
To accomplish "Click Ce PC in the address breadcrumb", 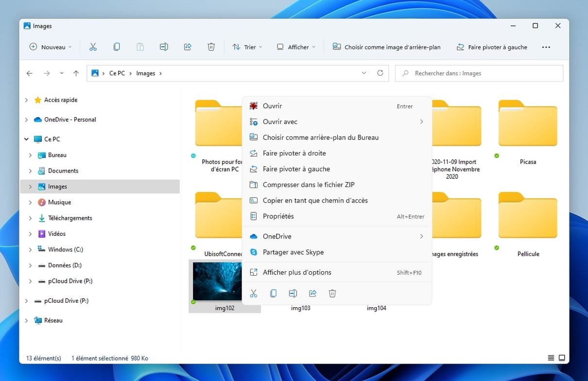I will (117, 73).
